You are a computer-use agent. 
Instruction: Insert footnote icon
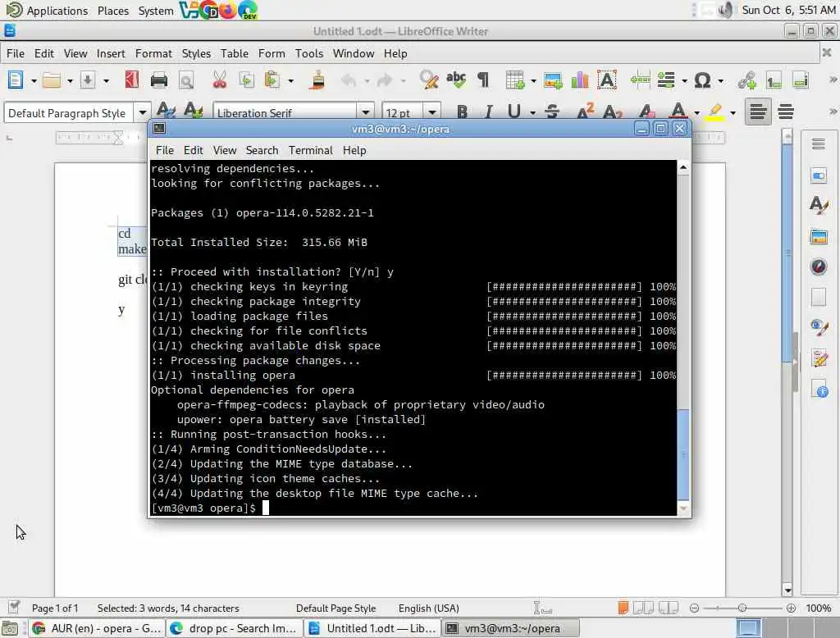774,80
